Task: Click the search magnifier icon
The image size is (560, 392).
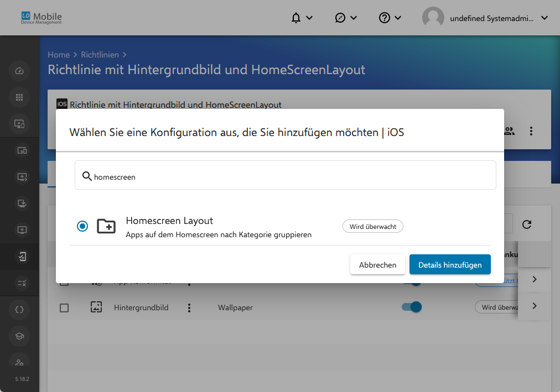Action: [x=87, y=176]
